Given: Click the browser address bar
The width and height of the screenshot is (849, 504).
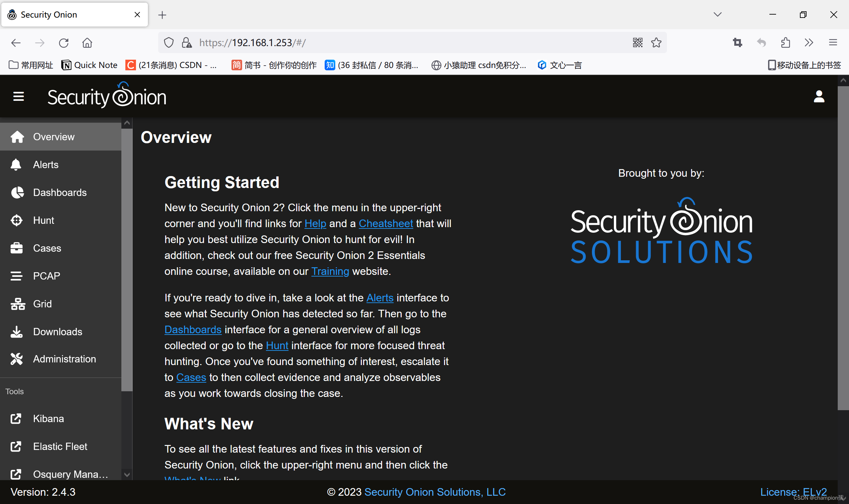Looking at the screenshot, I should point(408,43).
